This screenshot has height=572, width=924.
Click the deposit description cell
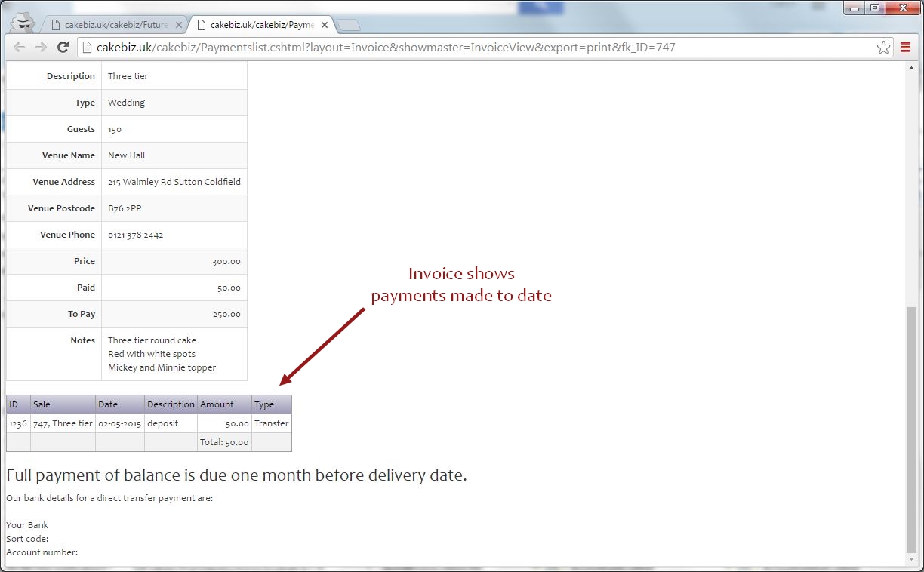pos(162,423)
